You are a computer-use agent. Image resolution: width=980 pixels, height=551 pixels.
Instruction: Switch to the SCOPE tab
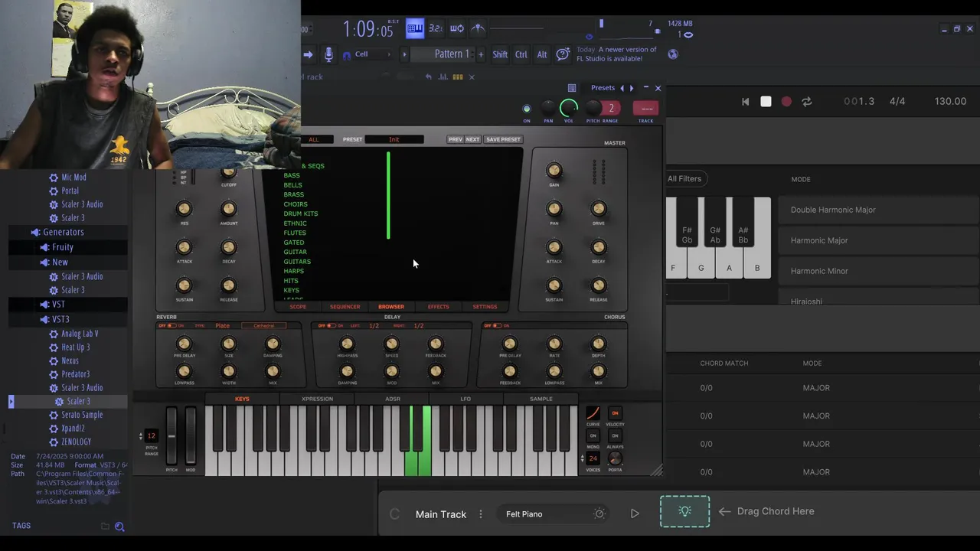(x=298, y=307)
